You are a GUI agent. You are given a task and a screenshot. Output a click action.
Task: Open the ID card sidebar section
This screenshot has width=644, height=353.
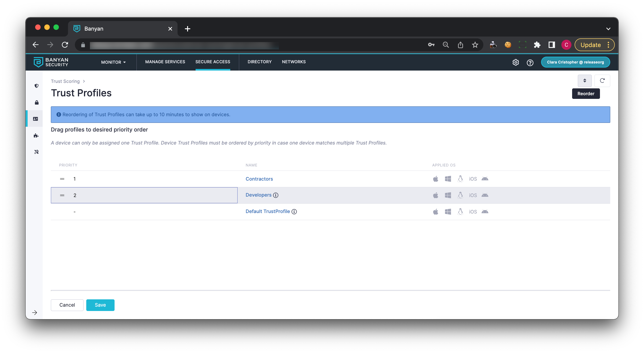click(36, 119)
